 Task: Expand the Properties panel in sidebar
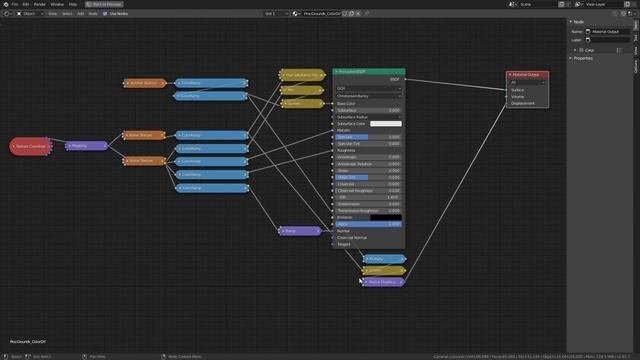coord(571,58)
